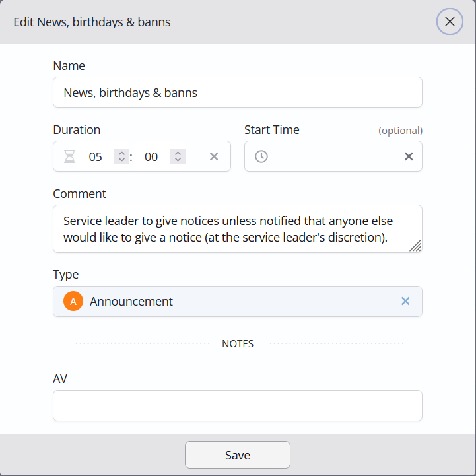Click the clock icon in Start Time
Viewport: 476px width, 476px height.
pyautogui.click(x=261, y=156)
